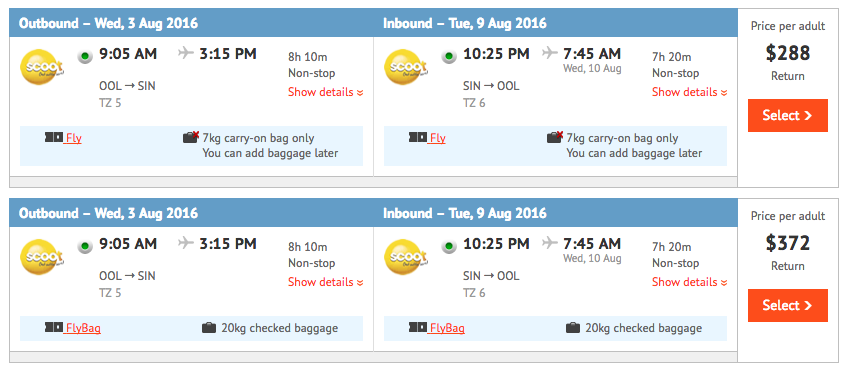The height and width of the screenshot is (369, 846).
Task: Open FlyBag fare link on second outbound
Action: pos(83,328)
